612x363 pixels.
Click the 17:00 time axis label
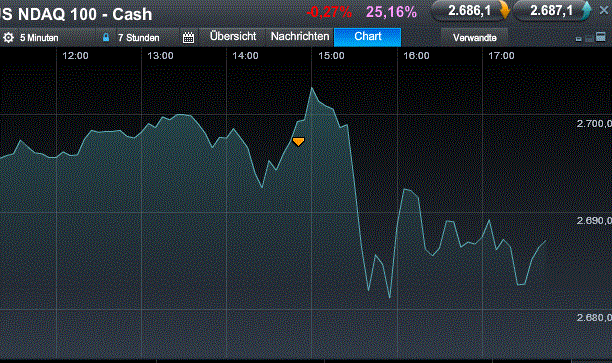click(502, 56)
